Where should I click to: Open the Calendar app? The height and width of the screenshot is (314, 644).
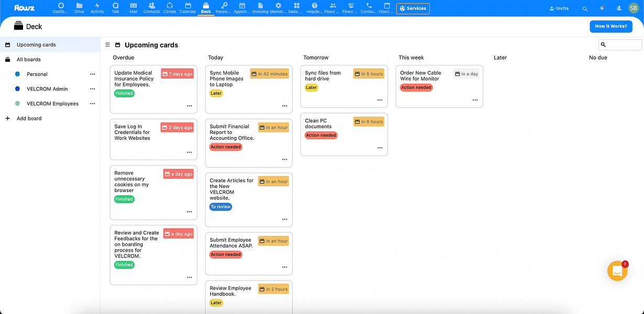click(188, 8)
